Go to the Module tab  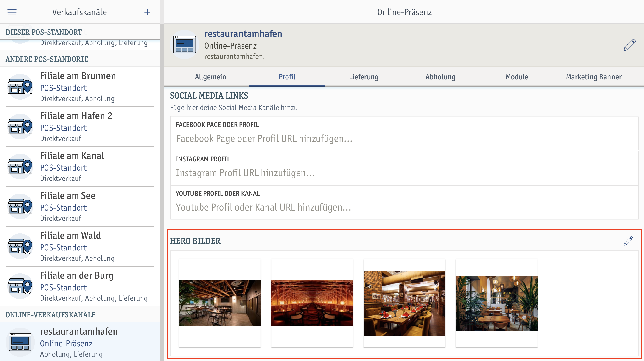517,77
